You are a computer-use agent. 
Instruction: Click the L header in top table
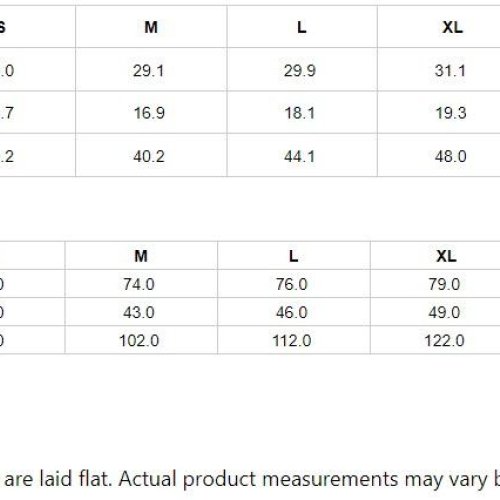tap(302, 27)
